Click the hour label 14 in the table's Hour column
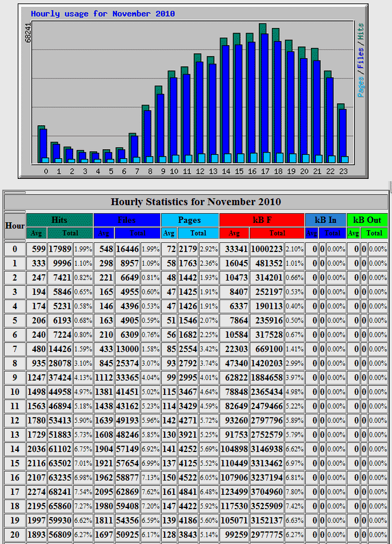 tap(15, 449)
